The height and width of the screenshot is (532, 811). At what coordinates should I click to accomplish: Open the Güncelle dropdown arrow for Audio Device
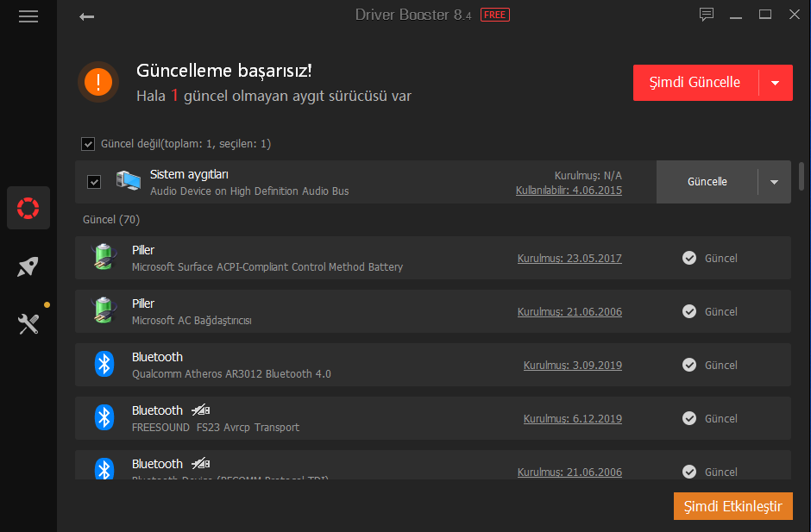tap(774, 182)
